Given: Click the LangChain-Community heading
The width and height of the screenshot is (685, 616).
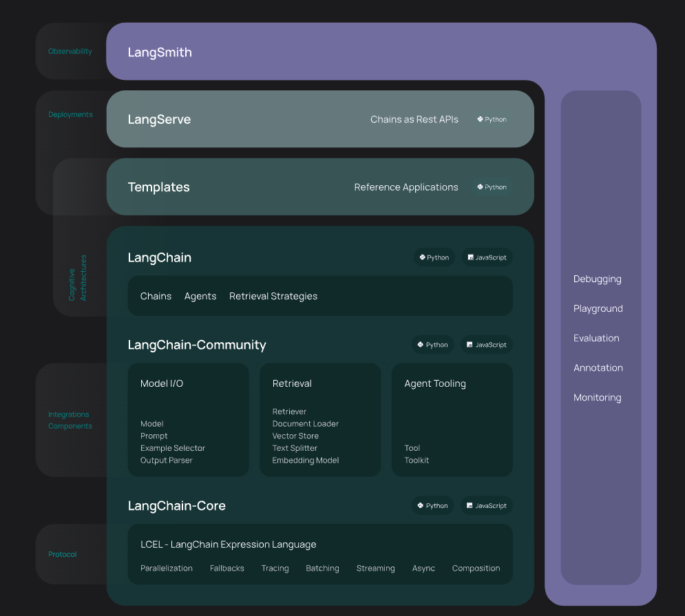Looking at the screenshot, I should [x=197, y=345].
